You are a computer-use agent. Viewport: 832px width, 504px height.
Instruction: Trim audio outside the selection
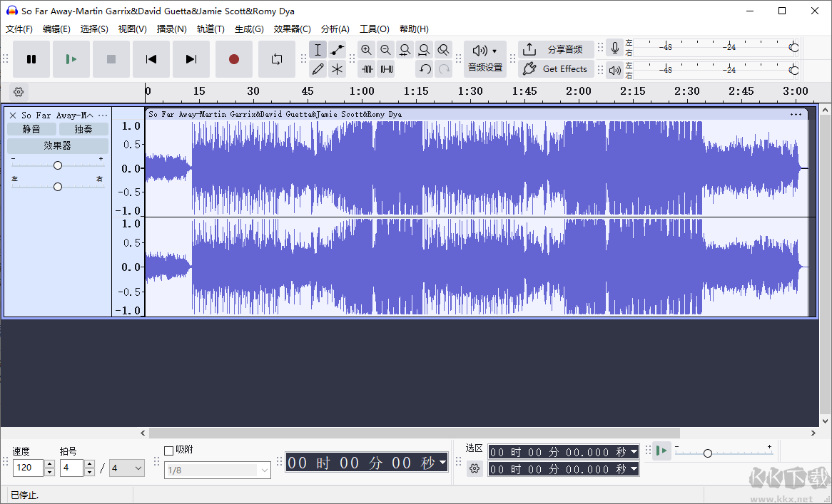click(367, 68)
